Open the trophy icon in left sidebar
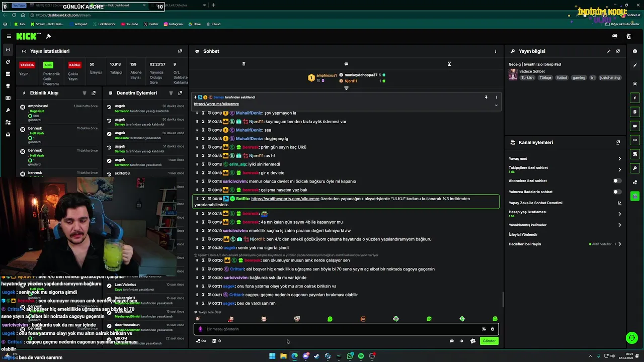Viewport: 644px width, 362px height. coord(8,86)
